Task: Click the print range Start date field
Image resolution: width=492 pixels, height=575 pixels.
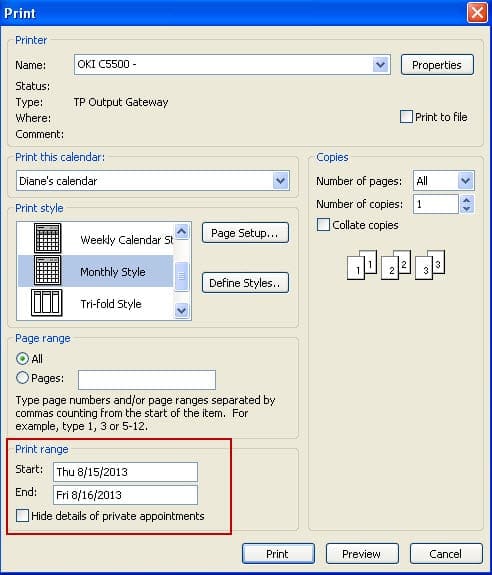Action: click(x=125, y=472)
